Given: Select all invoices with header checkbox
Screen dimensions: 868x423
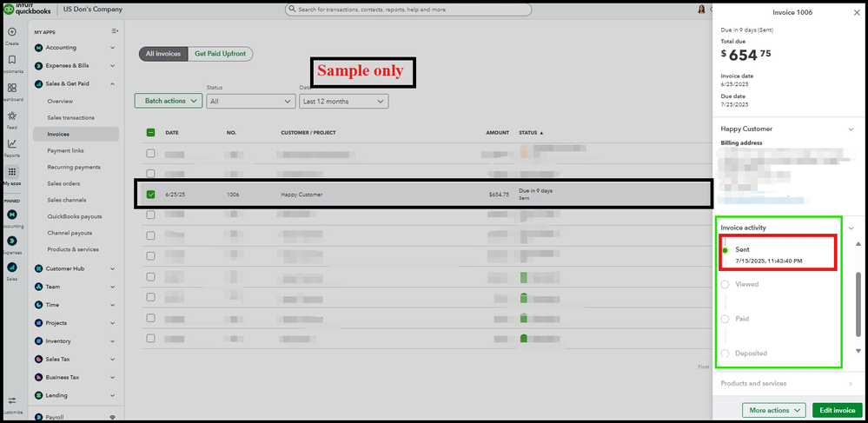Looking at the screenshot, I should point(150,132).
